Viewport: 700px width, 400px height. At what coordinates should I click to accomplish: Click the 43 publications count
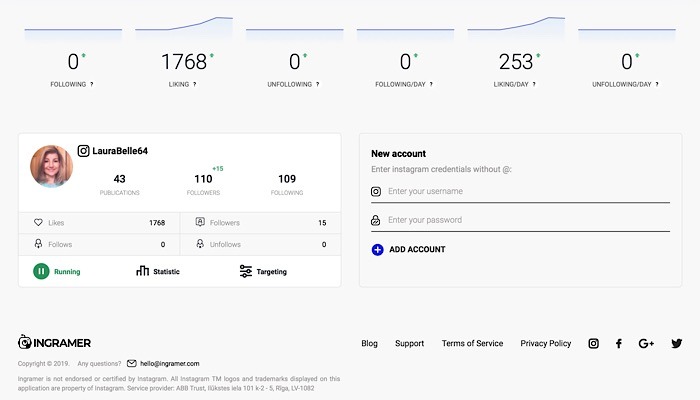(x=119, y=179)
